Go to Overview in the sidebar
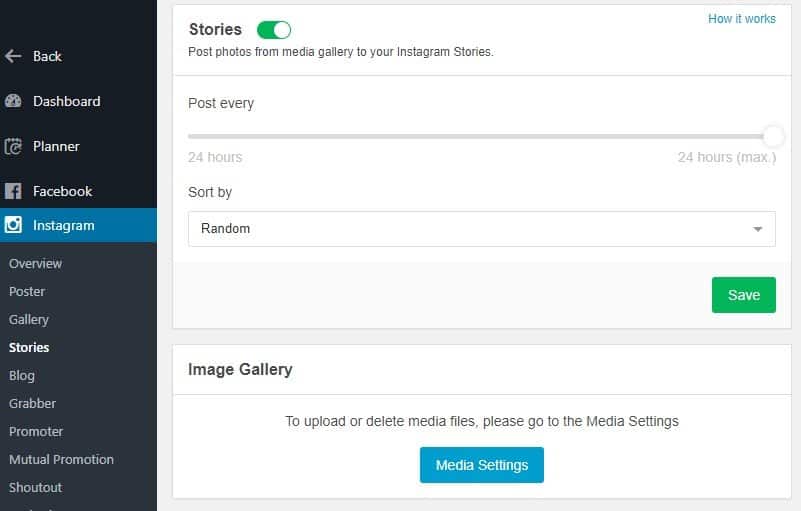This screenshot has height=511, width=801. click(36, 263)
